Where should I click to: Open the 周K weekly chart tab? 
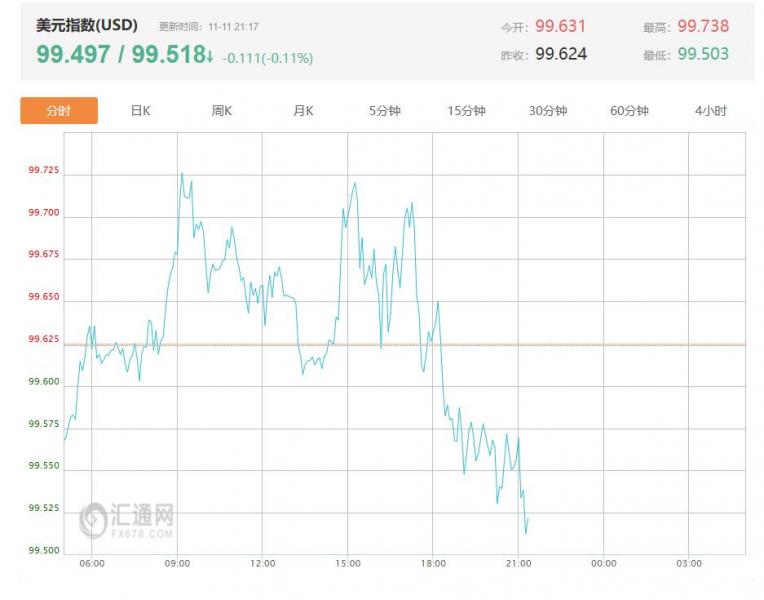221,111
